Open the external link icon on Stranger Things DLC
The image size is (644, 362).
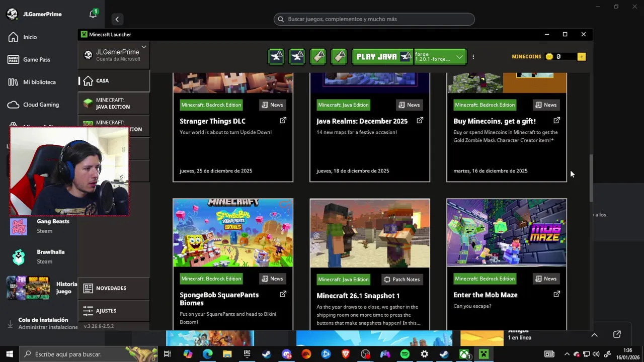pos(283,121)
